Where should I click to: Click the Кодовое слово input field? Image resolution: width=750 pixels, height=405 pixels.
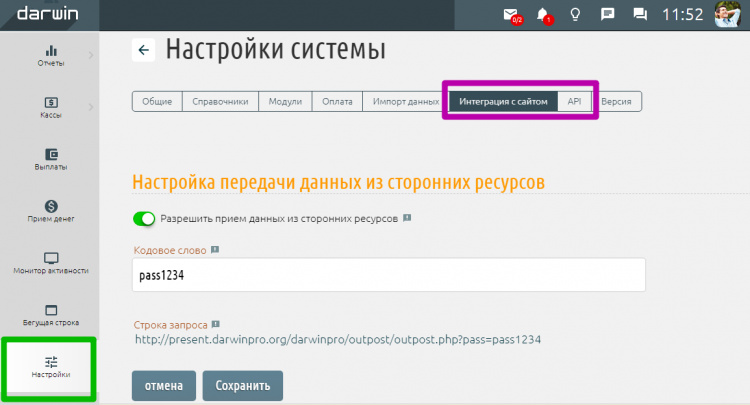pos(388,274)
